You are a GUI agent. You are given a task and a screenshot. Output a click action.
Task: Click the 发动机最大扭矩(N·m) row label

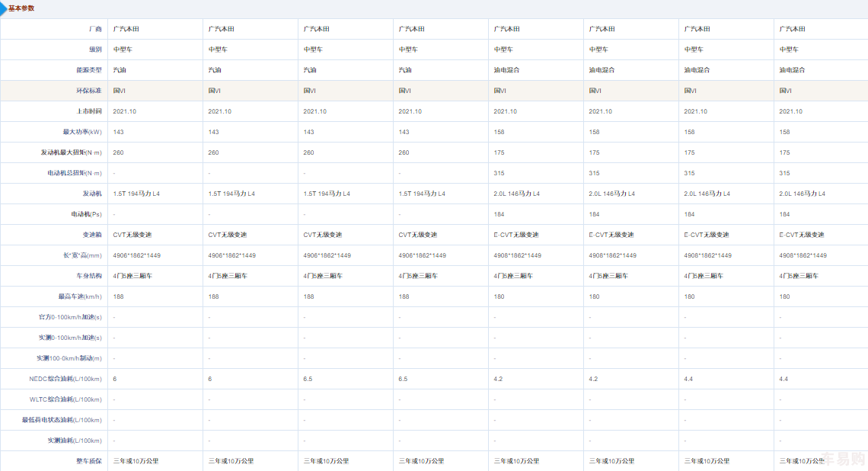point(71,152)
